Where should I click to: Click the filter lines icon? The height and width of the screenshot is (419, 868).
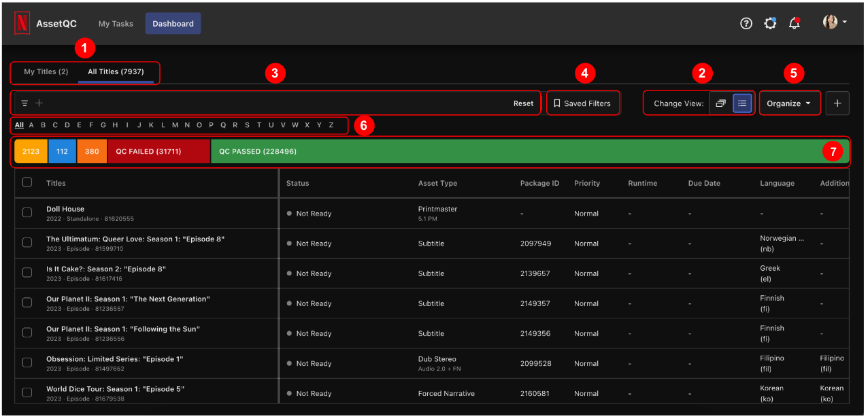pos(24,103)
